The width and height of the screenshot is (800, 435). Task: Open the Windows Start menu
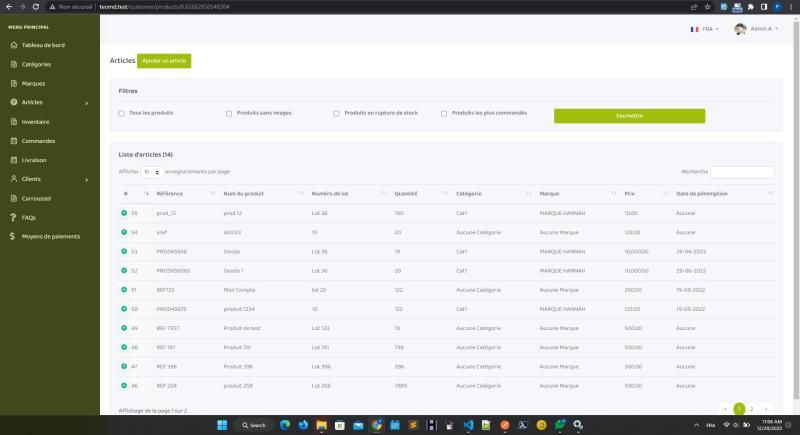point(222,425)
